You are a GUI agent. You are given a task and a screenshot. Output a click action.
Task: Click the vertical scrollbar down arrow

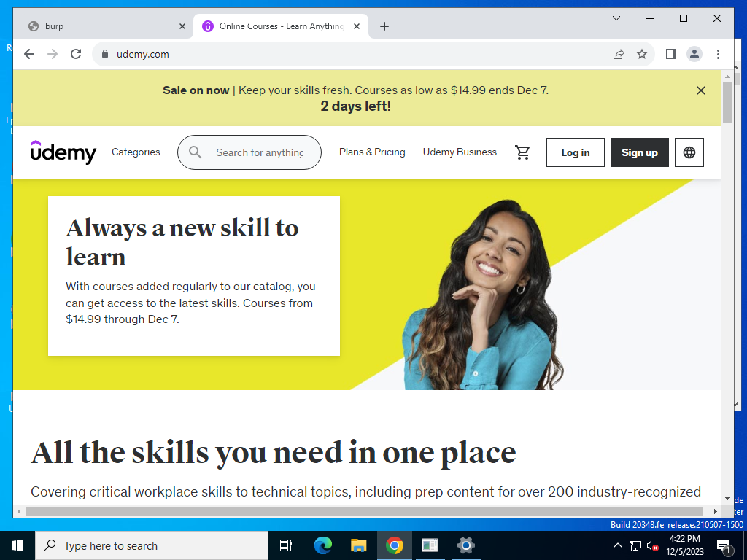pos(727,499)
